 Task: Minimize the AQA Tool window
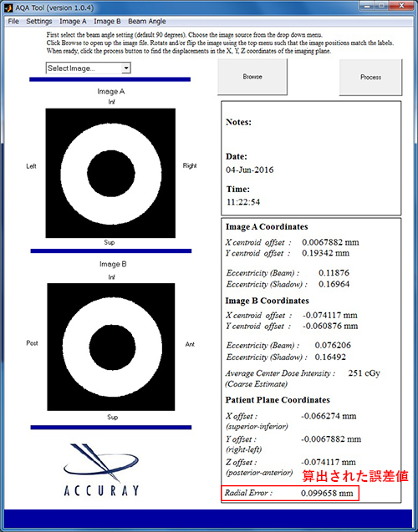click(x=367, y=6)
